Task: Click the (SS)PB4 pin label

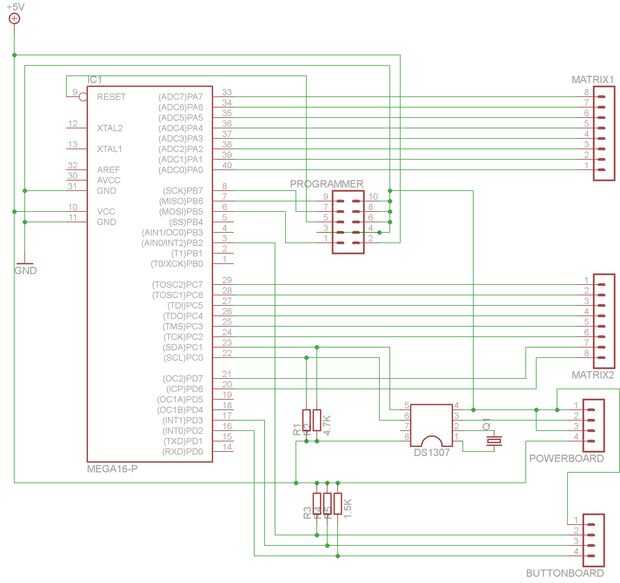Action: tap(186, 222)
